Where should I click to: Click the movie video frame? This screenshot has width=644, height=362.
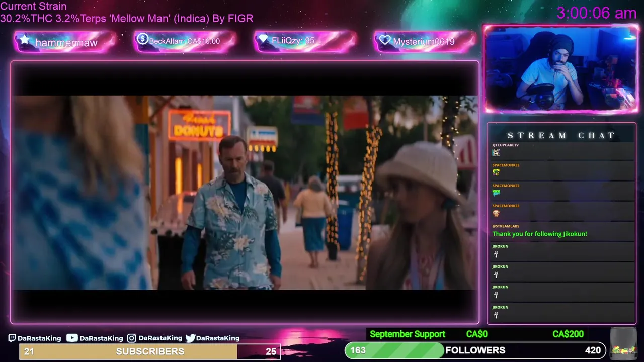click(245, 193)
